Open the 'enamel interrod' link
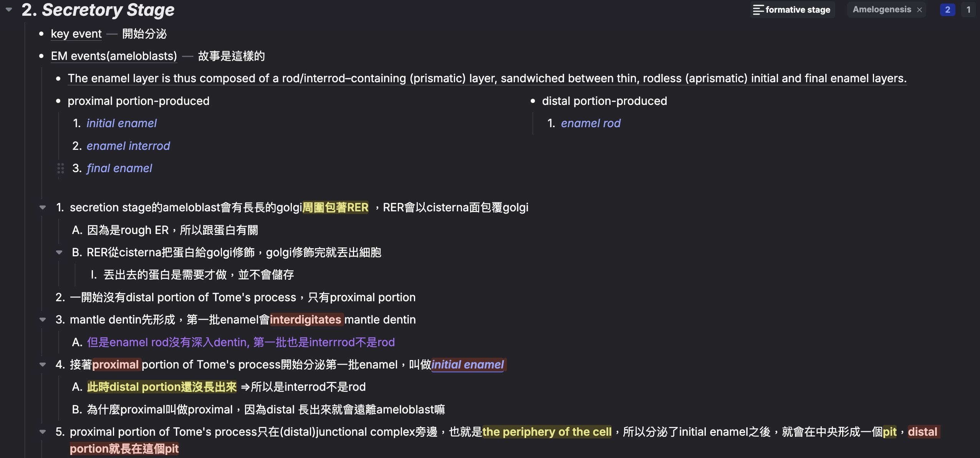Screen dimensions: 980x458 click(x=128, y=146)
